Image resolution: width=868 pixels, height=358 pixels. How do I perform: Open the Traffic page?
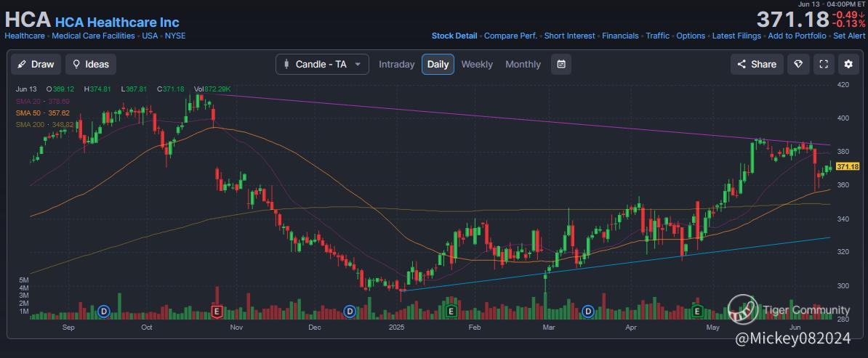tap(658, 36)
